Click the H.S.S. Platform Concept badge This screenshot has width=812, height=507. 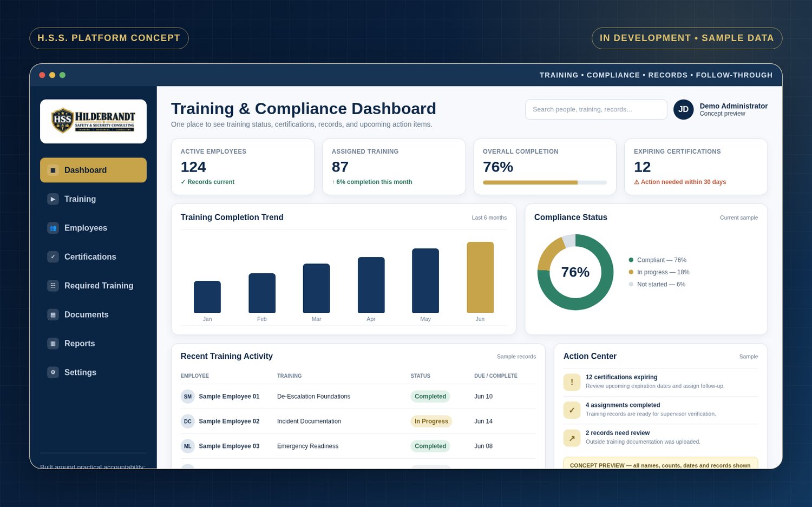click(x=109, y=38)
